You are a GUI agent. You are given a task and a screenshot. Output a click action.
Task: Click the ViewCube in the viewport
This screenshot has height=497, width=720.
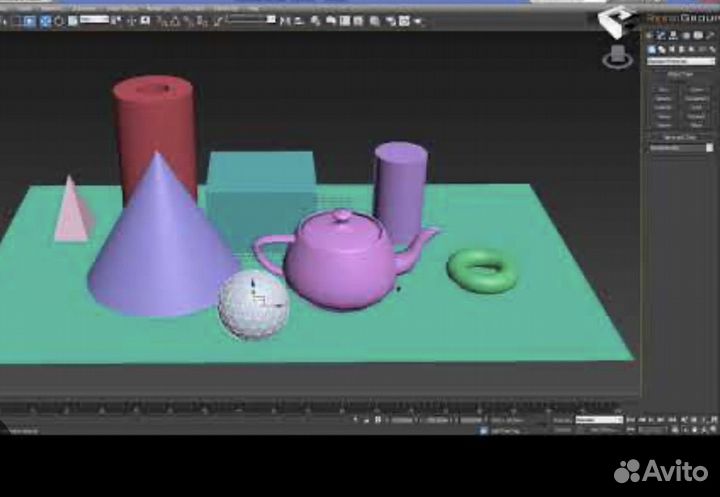coord(618,57)
